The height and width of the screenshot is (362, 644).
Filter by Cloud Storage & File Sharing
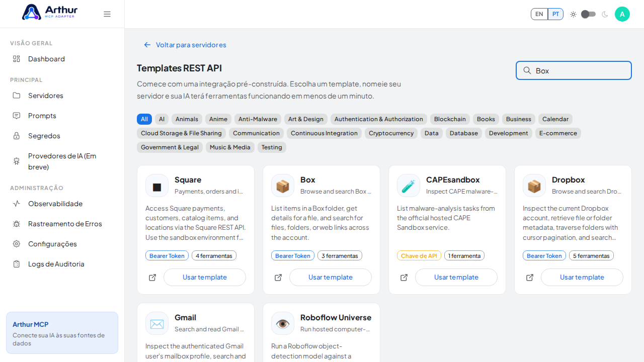click(181, 133)
